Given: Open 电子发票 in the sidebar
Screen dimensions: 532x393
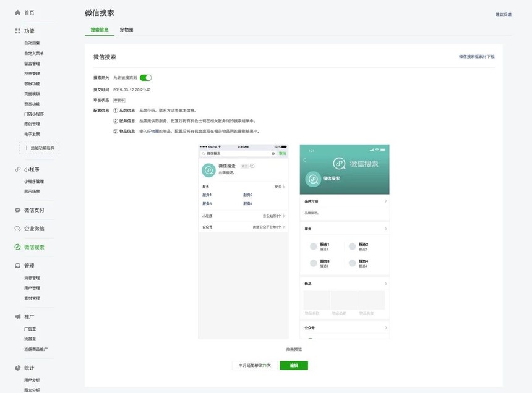Looking at the screenshot, I should pyautogui.click(x=32, y=134).
